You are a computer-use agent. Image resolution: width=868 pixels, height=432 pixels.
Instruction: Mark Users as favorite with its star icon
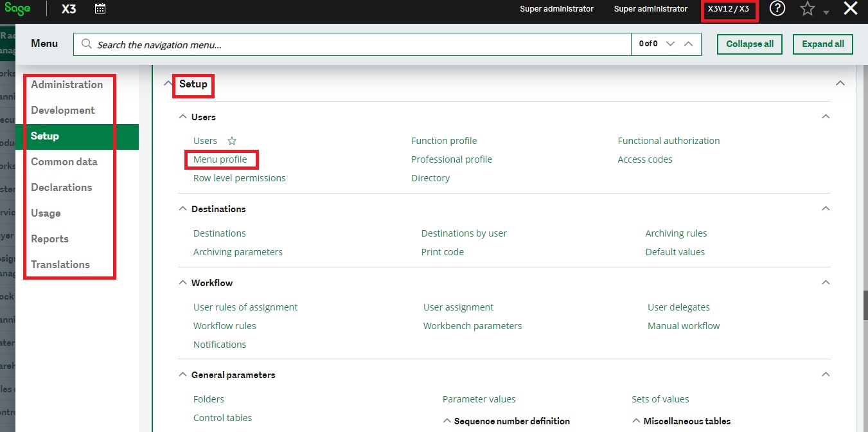(231, 140)
